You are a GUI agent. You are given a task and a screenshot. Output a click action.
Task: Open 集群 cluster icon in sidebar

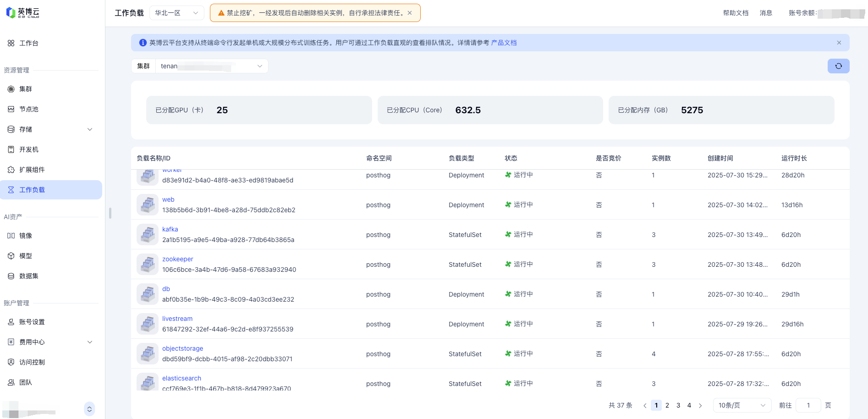[11, 89]
